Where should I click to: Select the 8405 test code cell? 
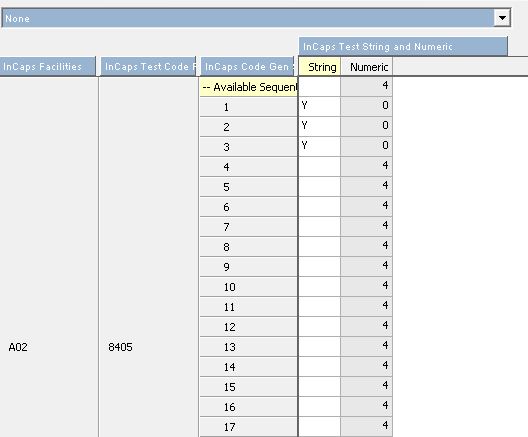coord(120,347)
